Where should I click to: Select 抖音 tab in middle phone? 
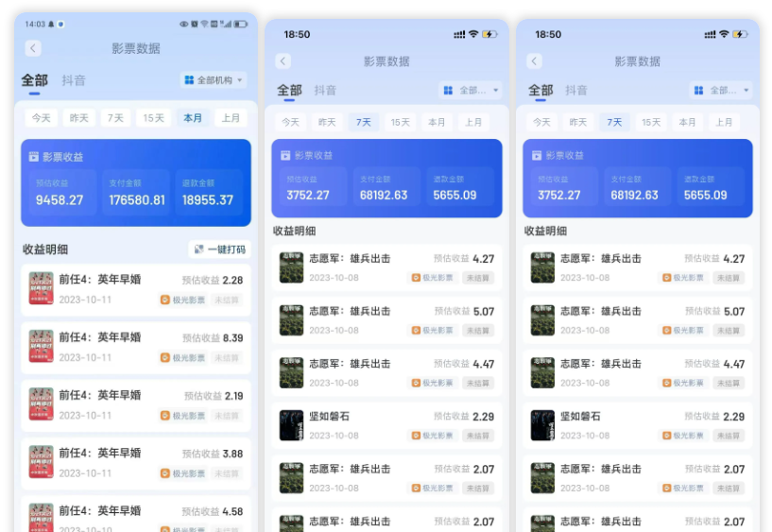click(x=325, y=90)
